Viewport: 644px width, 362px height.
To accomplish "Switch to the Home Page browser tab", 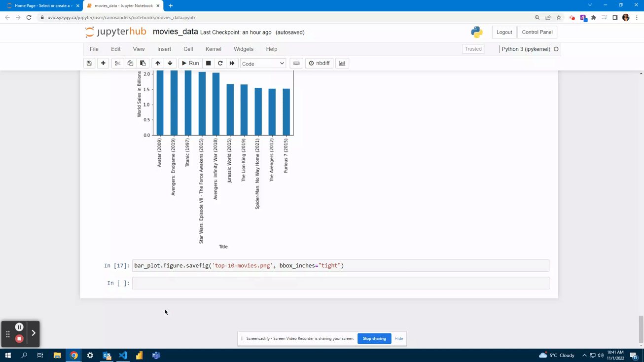I will pyautogui.click(x=42, y=6).
